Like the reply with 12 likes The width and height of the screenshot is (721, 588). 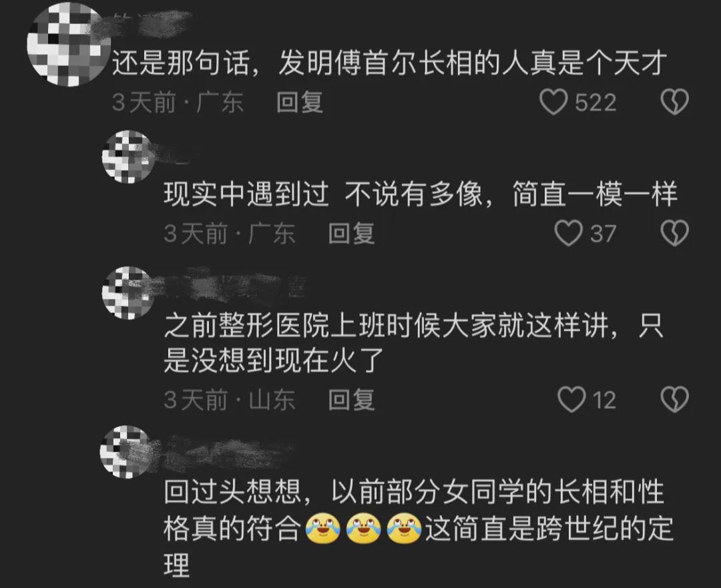(x=571, y=398)
